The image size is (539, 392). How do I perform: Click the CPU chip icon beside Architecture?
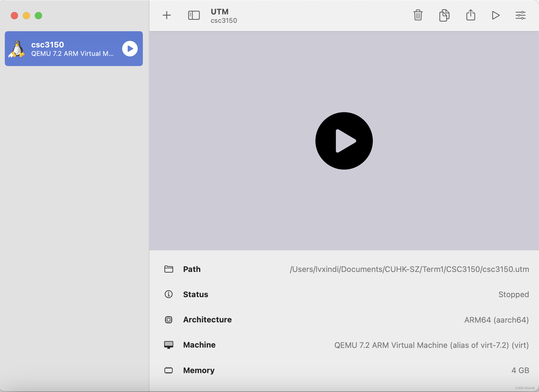tap(169, 320)
